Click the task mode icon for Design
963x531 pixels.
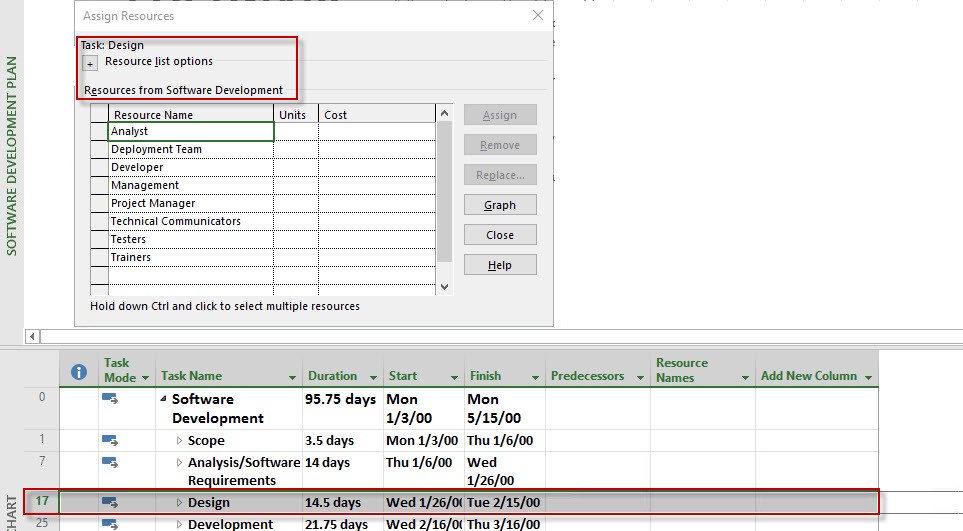(110, 503)
